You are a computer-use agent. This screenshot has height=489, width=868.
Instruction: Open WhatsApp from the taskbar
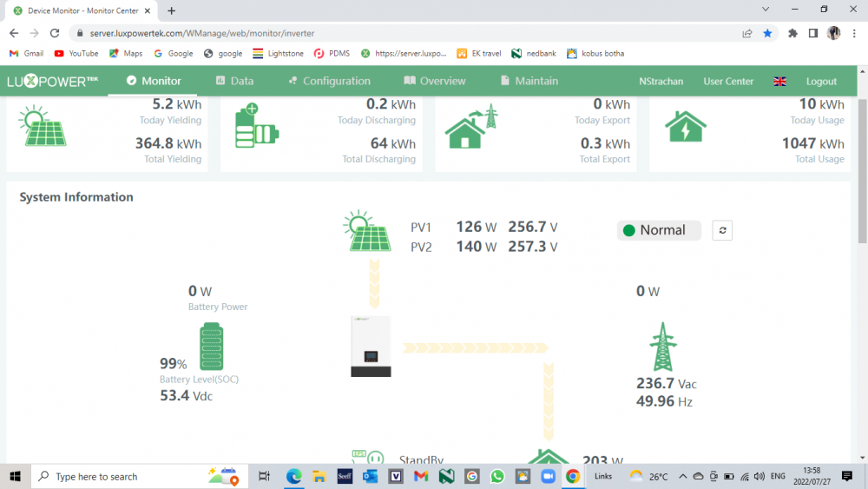click(x=497, y=476)
